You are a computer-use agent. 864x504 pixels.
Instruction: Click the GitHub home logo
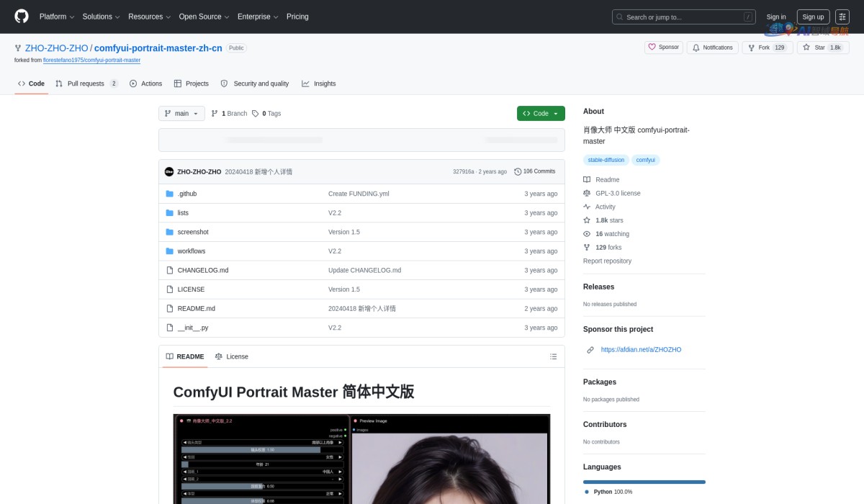(x=21, y=17)
